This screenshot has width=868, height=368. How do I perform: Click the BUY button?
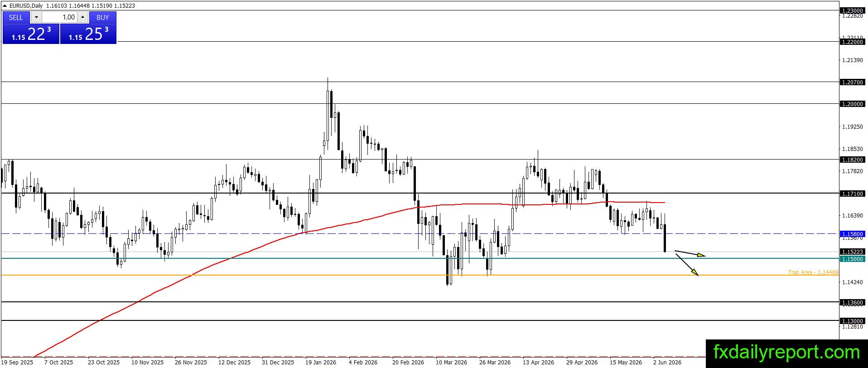coord(103,17)
